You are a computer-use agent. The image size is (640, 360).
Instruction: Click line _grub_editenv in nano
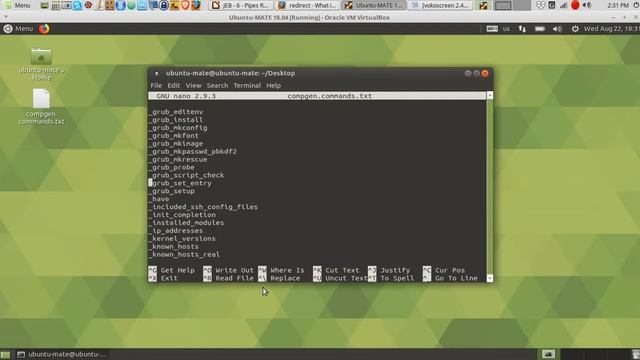pyautogui.click(x=176, y=111)
